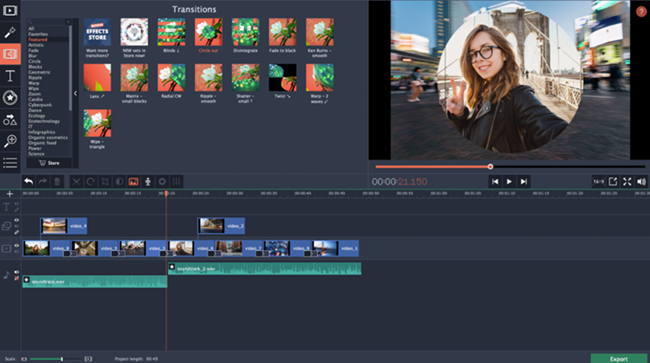Select the Transitions sidebar tab

tap(10, 54)
